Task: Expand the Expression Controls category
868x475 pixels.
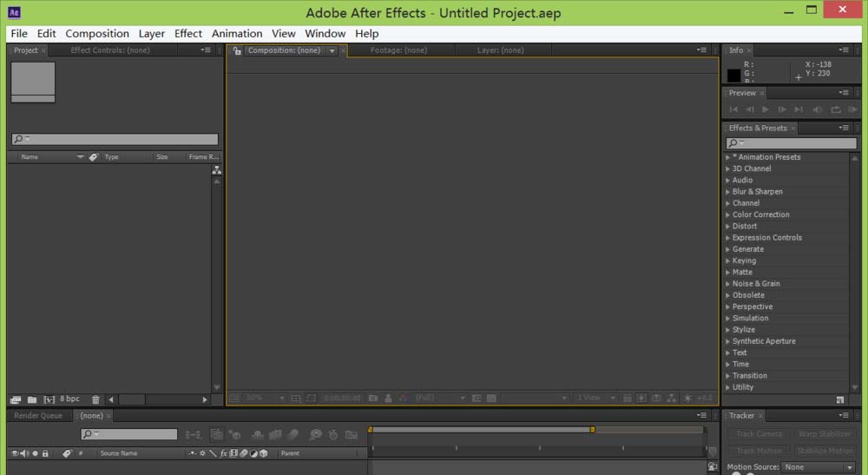Action: click(x=727, y=238)
